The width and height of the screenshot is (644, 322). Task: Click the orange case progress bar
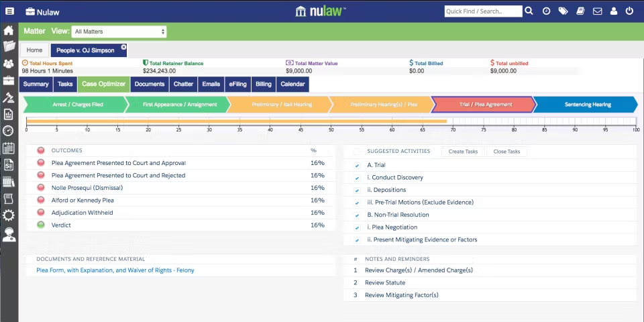237,121
